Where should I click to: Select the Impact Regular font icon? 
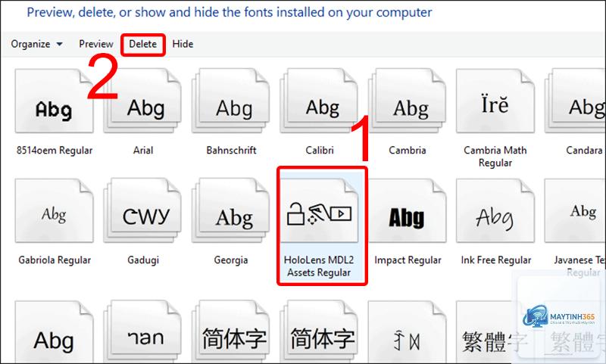(x=408, y=211)
